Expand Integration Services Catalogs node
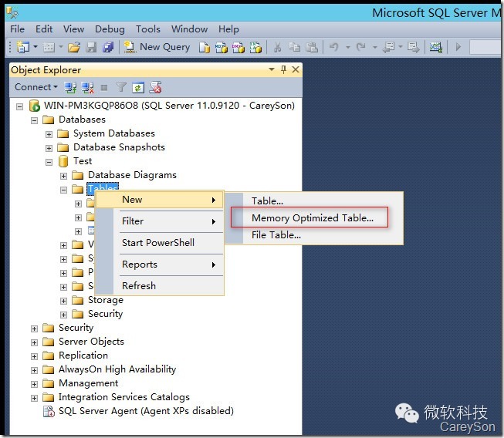This screenshot has width=504, height=438. coord(34,398)
